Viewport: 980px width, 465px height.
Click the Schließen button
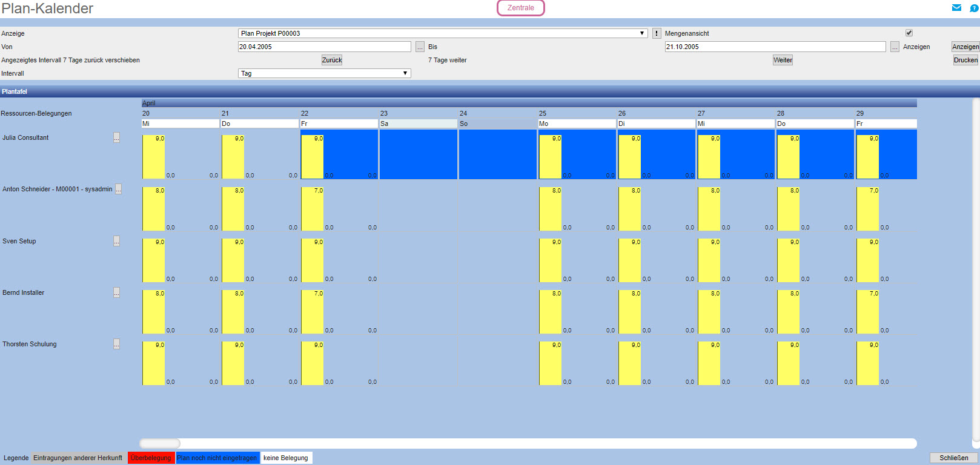(954, 458)
